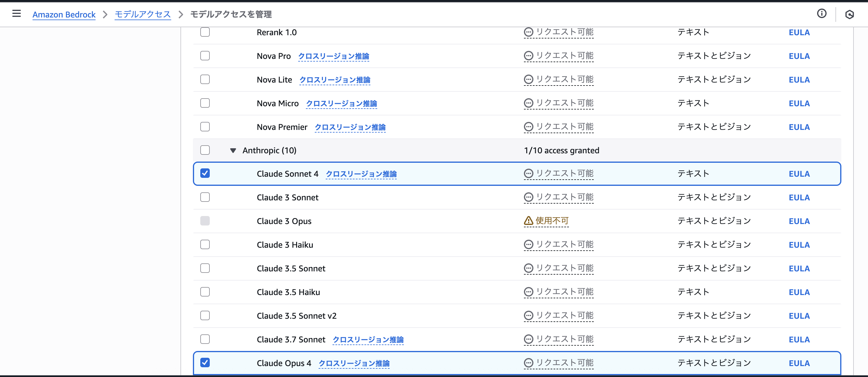Viewport: 868px width, 377px height.
Task: Open the hamburger navigation menu
Action: tap(17, 14)
